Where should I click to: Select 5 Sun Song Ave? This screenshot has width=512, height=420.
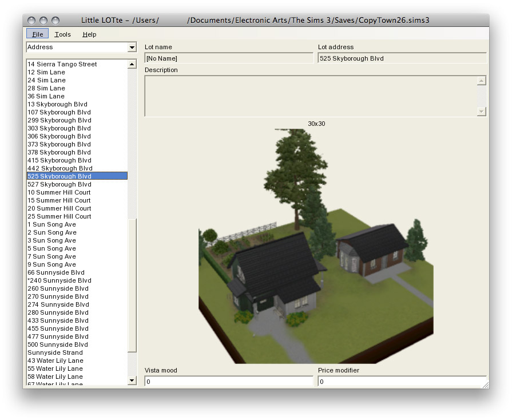[x=77, y=248]
